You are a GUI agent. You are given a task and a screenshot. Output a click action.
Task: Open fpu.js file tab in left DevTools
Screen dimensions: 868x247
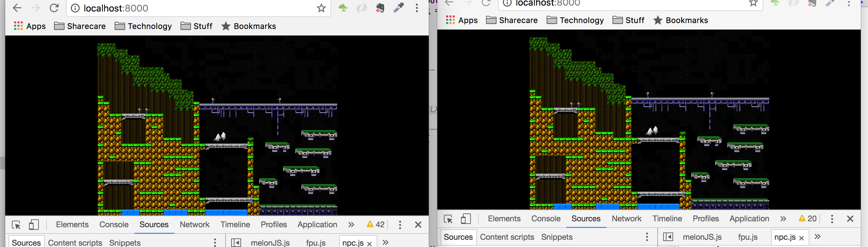click(x=316, y=243)
